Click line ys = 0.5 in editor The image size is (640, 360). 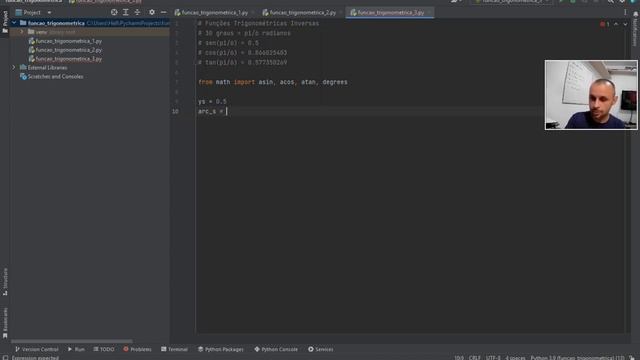pos(212,102)
